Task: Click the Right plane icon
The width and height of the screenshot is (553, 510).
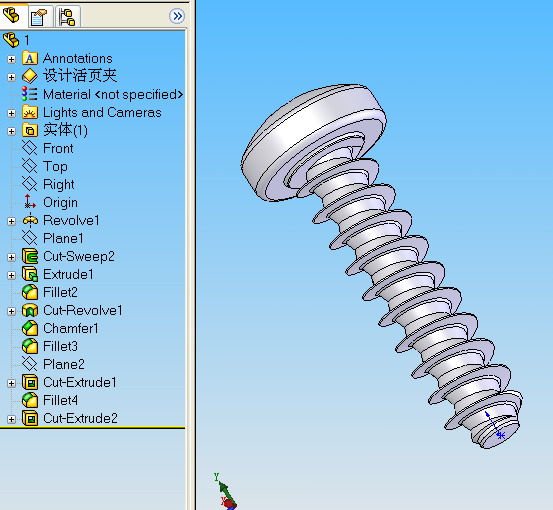Action: click(x=30, y=184)
